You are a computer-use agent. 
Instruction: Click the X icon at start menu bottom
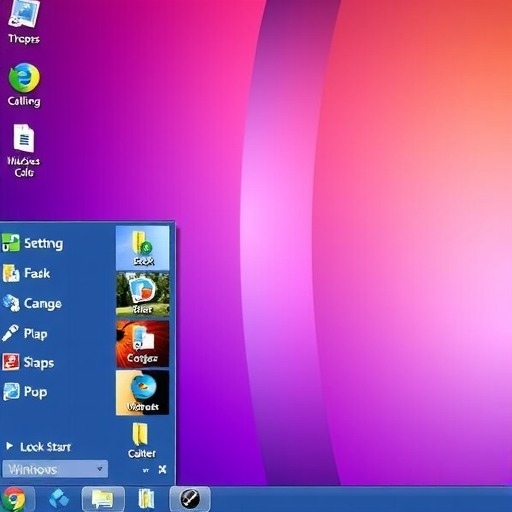tap(162, 470)
